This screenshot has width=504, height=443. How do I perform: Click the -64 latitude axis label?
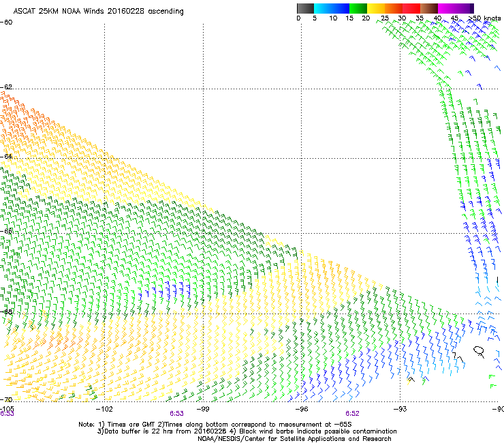point(6,156)
